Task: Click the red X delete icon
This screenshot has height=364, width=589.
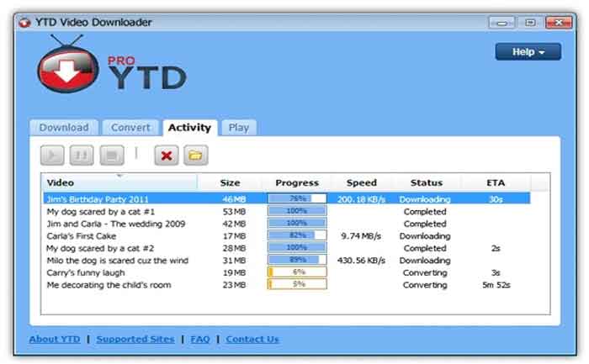Action: (x=167, y=156)
